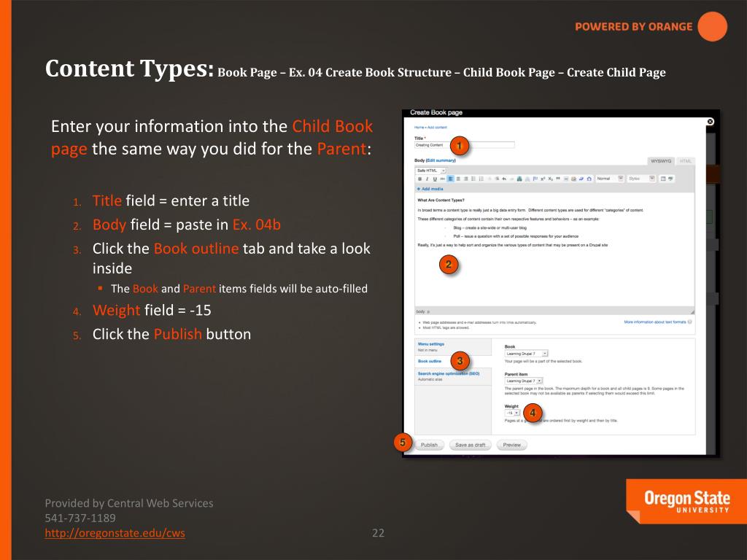
Task: Toggle bold formatting in the body editor
Action: click(419, 179)
